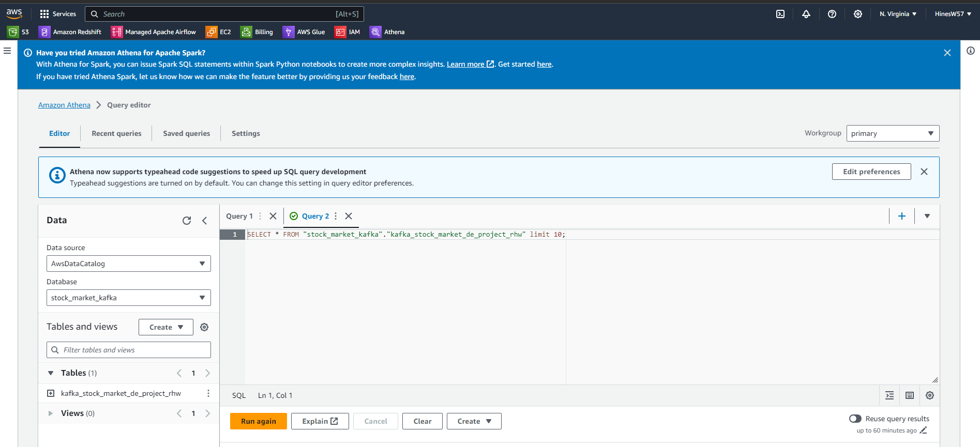Open the Data source dropdown
980x447 pixels.
[x=129, y=264]
